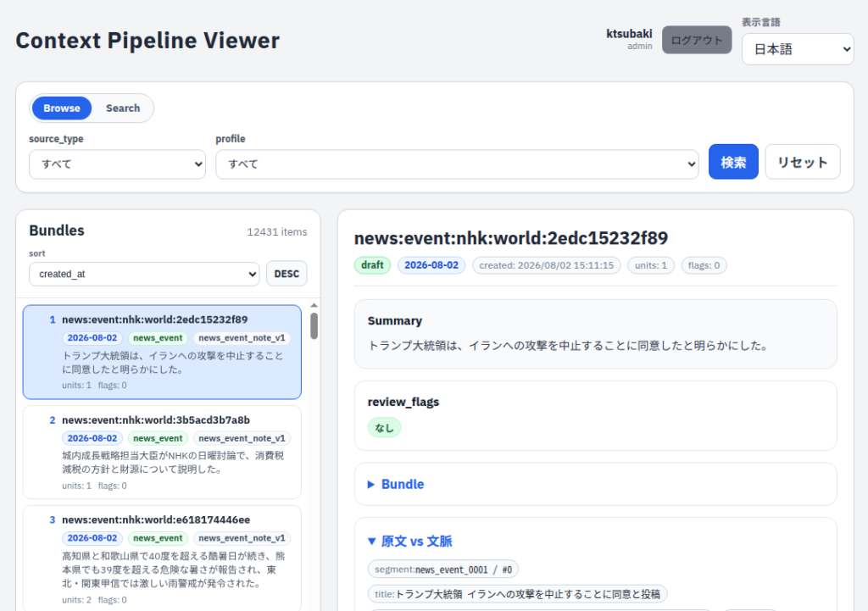Click the 2026-08-02 date tag on bundle 3
The width and height of the screenshot is (868, 611).
92,538
